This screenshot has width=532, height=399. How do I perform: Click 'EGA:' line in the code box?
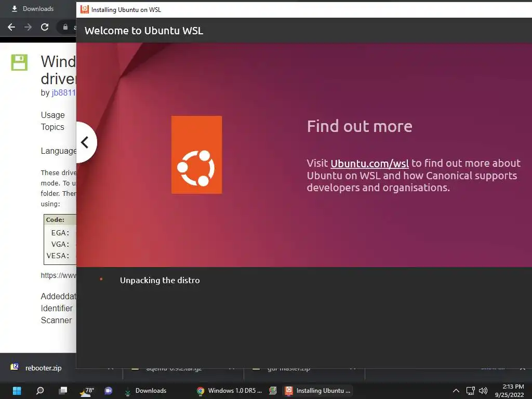point(60,233)
